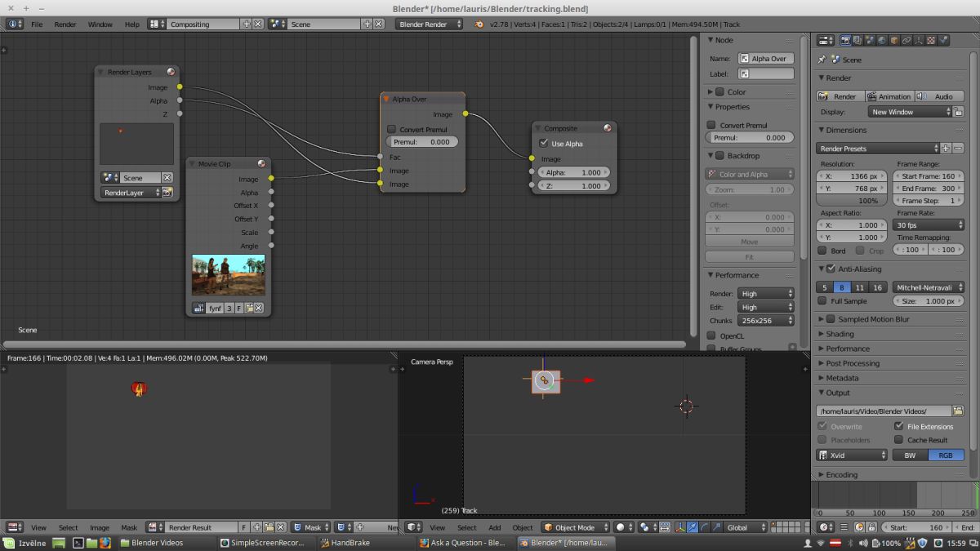Viewport: 980px width, 551px height.
Task: Expand the Post Processing panel
Action: point(853,363)
